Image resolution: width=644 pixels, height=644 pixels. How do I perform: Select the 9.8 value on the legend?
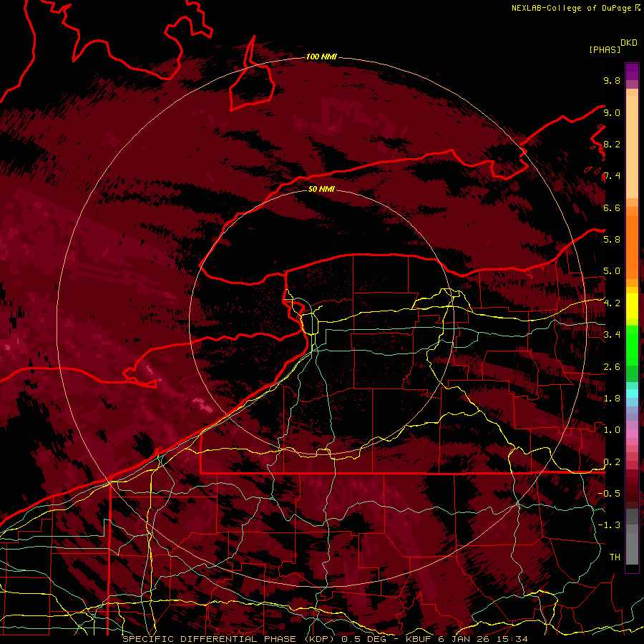click(612, 80)
